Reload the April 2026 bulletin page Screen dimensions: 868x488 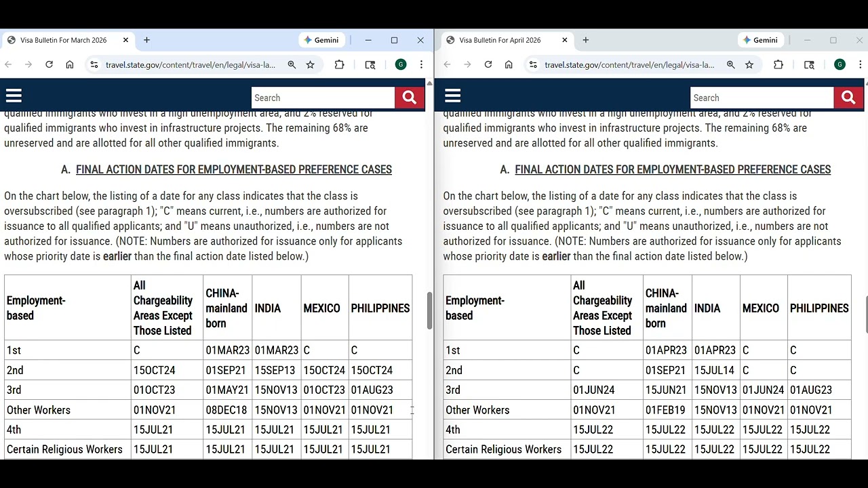click(x=488, y=64)
